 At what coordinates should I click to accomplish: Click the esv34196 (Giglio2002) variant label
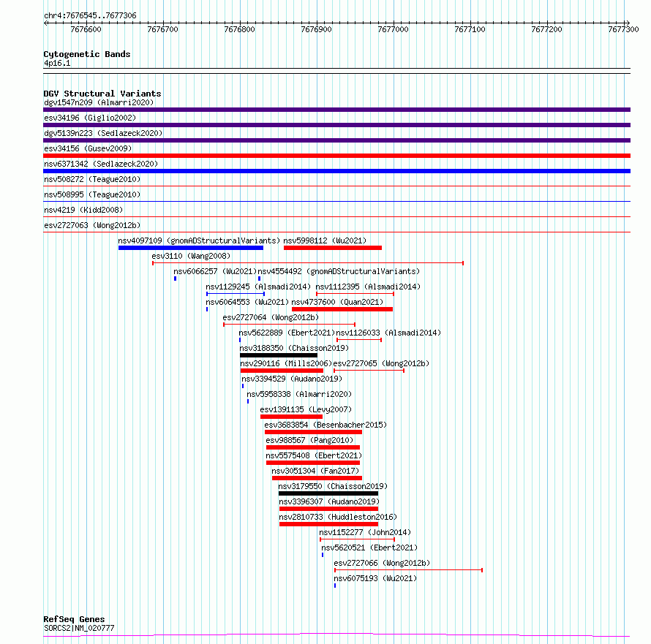coord(90,118)
